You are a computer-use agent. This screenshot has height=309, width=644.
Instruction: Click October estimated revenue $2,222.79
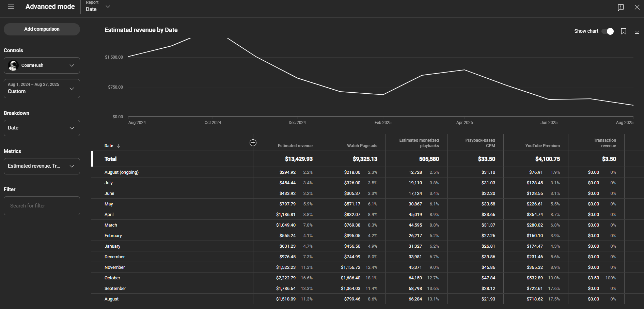tap(286, 278)
